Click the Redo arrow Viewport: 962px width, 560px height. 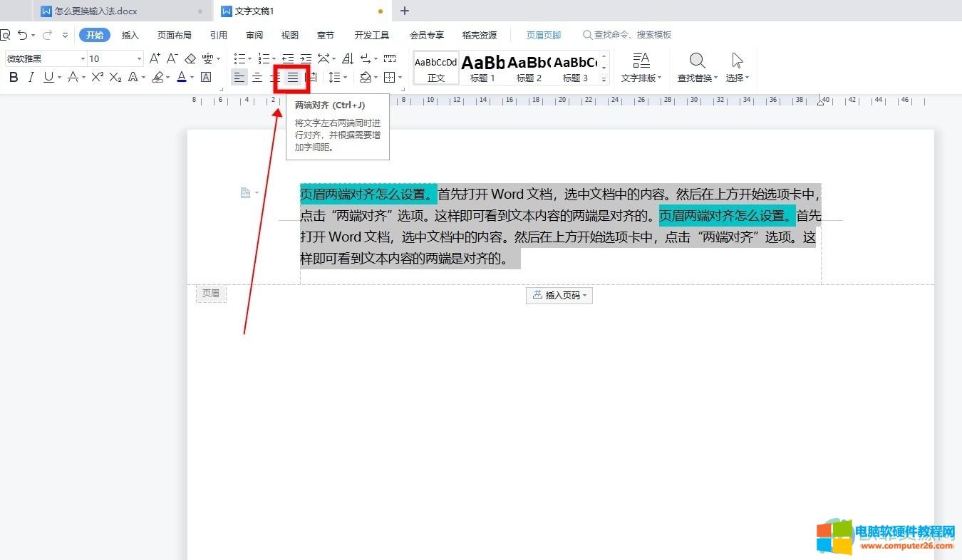click(x=47, y=35)
